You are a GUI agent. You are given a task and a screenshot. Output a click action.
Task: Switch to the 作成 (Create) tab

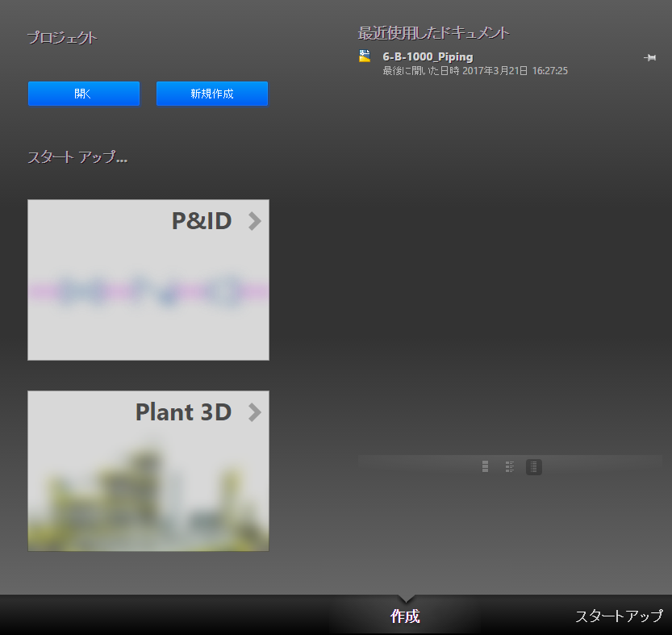click(x=405, y=616)
